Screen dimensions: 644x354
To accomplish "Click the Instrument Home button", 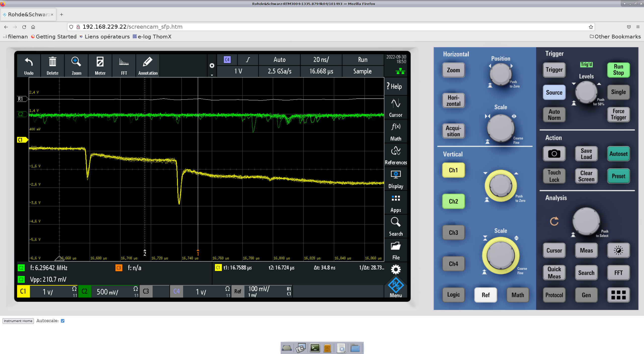I will coord(18,321).
